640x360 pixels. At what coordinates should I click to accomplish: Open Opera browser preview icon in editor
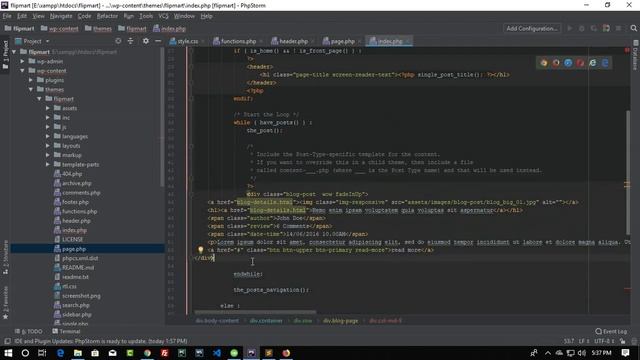coord(580,63)
